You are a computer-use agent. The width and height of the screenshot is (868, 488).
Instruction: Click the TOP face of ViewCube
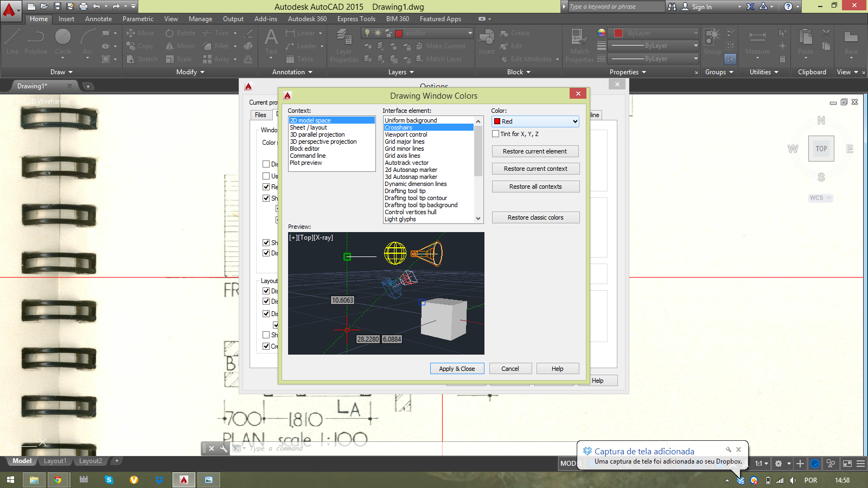[x=821, y=149]
